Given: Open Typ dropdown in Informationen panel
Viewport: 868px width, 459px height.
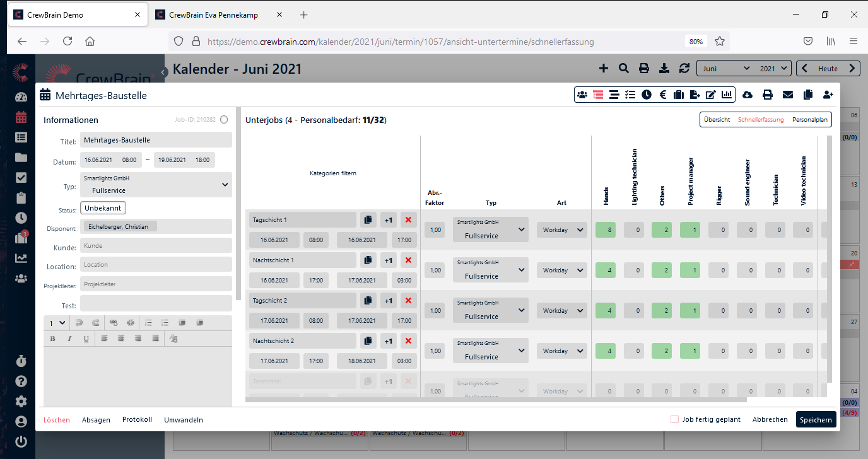Looking at the screenshot, I should (x=156, y=185).
